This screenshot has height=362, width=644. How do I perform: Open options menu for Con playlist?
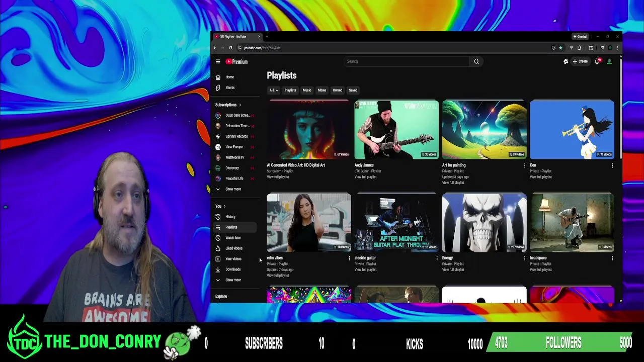[x=612, y=165]
